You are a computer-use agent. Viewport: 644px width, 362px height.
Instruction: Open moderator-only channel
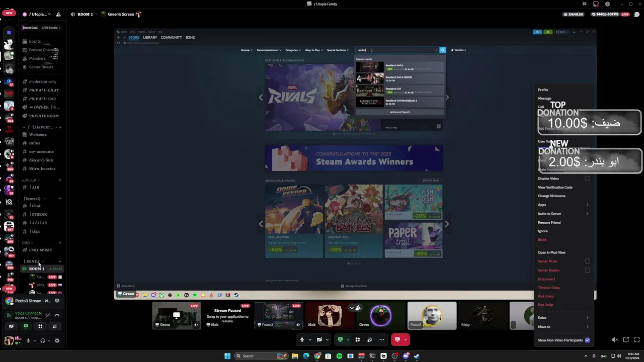pos(43,81)
